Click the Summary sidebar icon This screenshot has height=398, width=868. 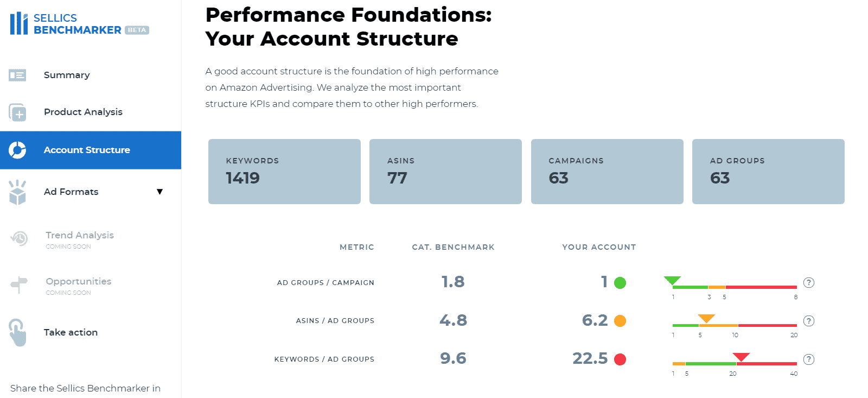tap(17, 75)
